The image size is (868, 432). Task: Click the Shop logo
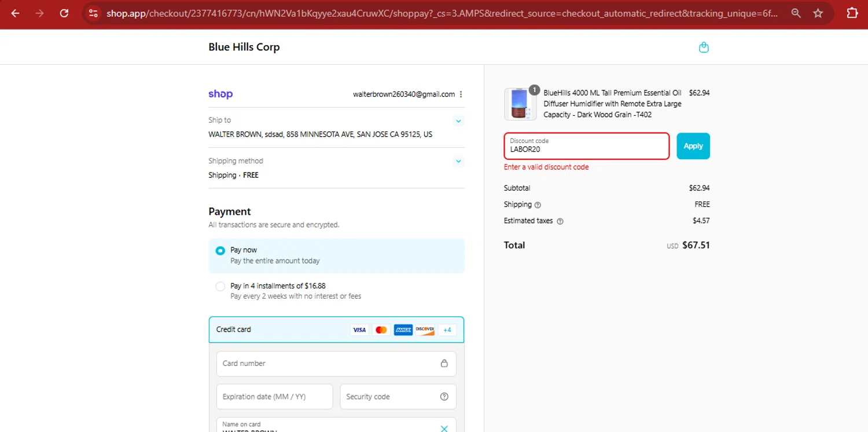point(220,94)
